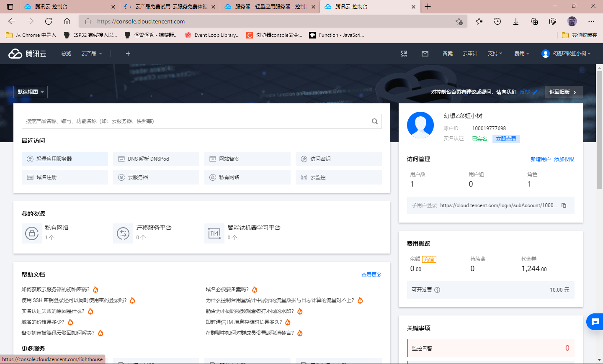Open the 从 Chrome 中导入 bookmark folder
Image resolution: width=603 pixels, height=364 pixels.
point(31,35)
